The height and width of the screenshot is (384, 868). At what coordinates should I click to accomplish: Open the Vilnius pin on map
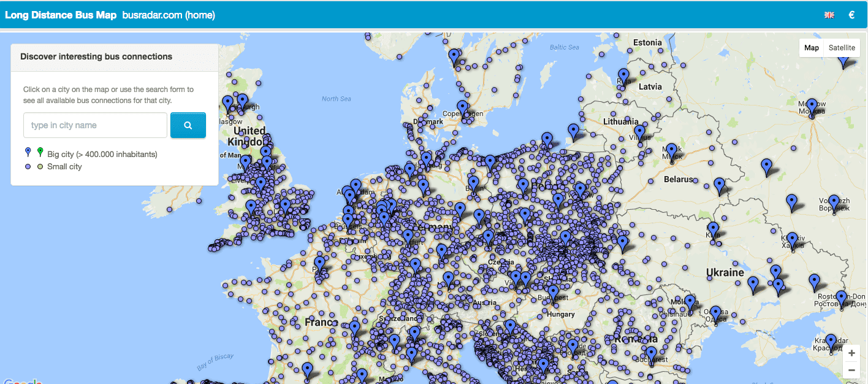coord(639,133)
